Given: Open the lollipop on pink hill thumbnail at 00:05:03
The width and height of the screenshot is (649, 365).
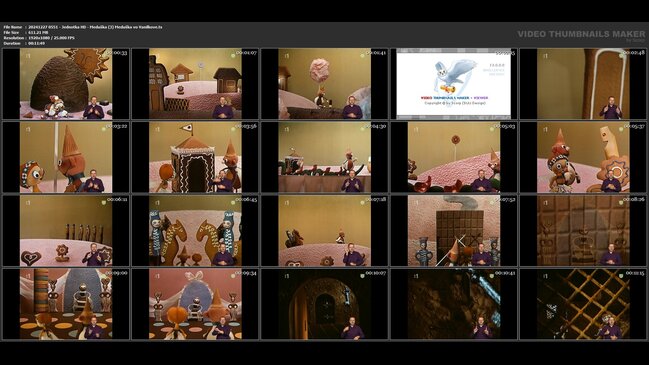Looking at the screenshot, I should [454, 157].
